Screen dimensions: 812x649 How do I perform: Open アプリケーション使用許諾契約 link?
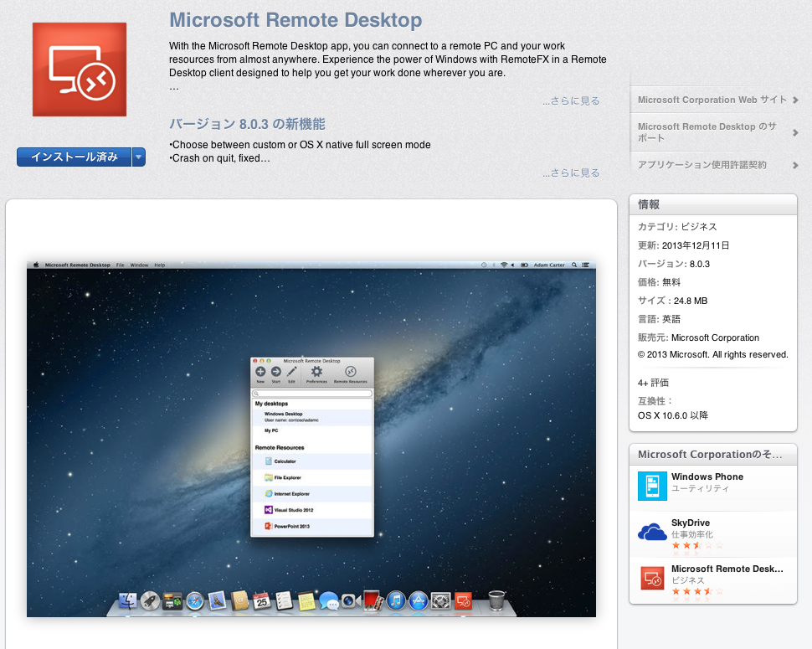(702, 165)
